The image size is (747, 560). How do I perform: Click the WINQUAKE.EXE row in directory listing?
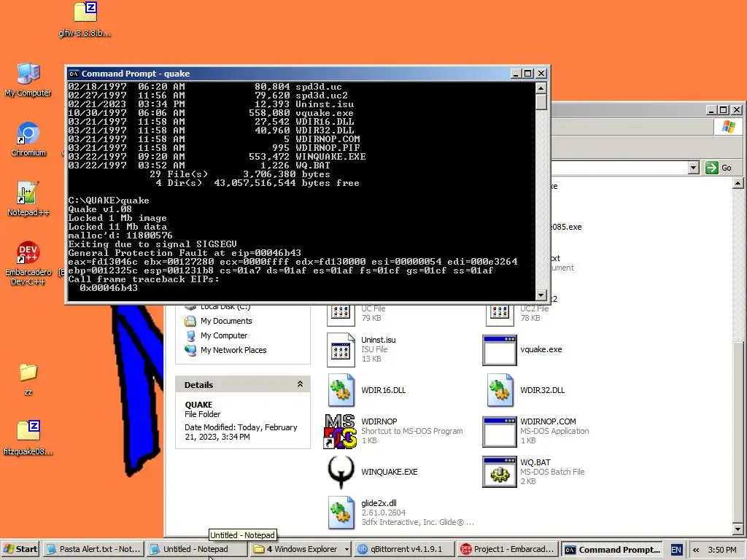tap(217, 157)
